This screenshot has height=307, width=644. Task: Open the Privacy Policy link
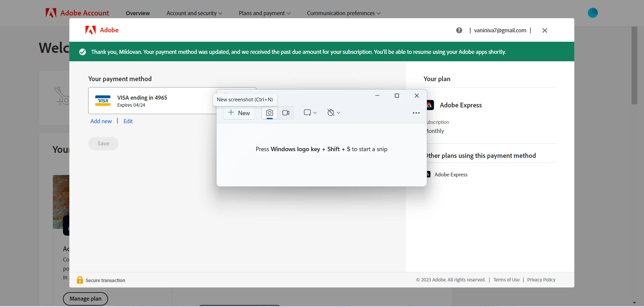pos(541,280)
